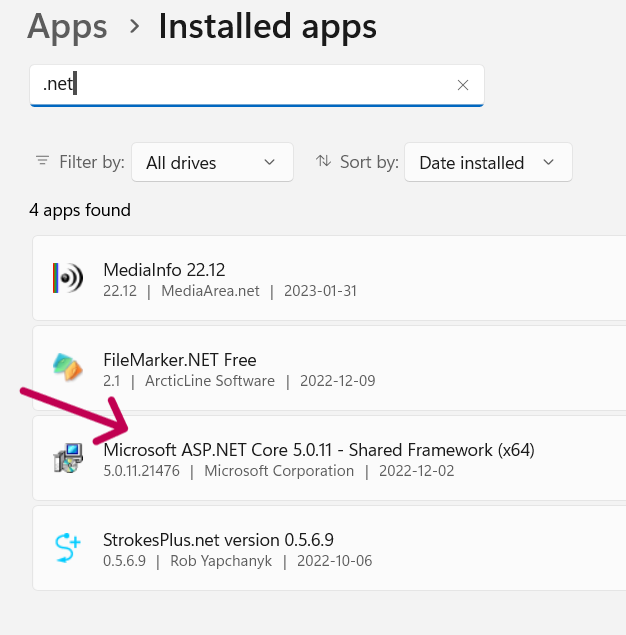Click the 5.0.11.21476 version number
626x635 pixels.
pyautogui.click(x=141, y=471)
